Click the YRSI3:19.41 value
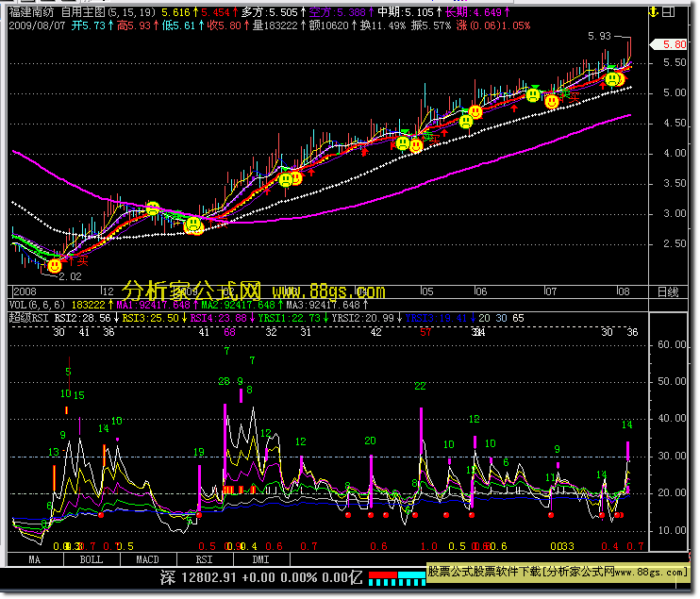This screenshot has width=700, height=599. [x=436, y=318]
